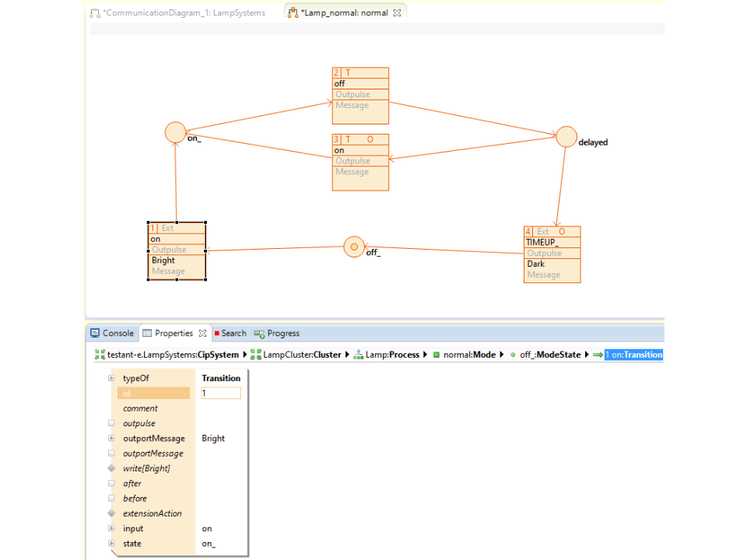
Task: Toggle the before property checkbox
Action: point(111,499)
